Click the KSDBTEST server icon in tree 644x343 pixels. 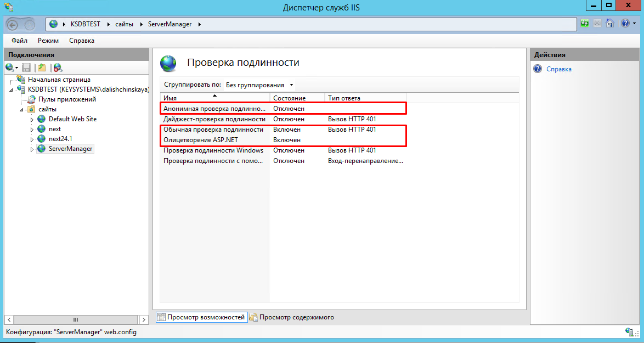21,89
